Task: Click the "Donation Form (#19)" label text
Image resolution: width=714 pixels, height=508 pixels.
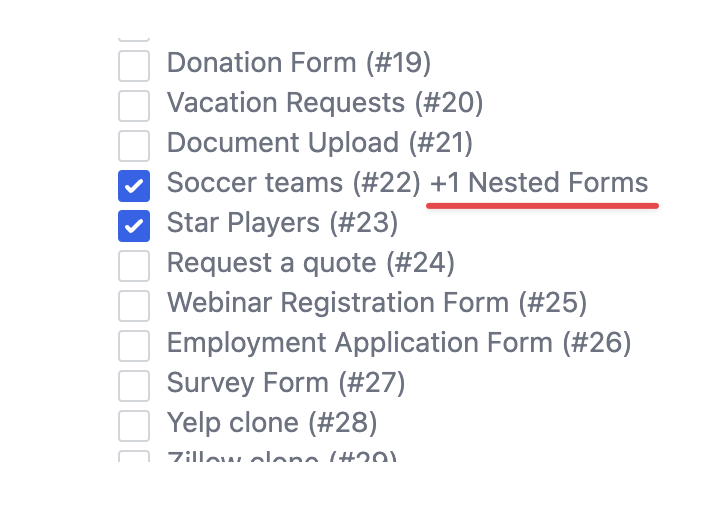Action: click(x=298, y=63)
